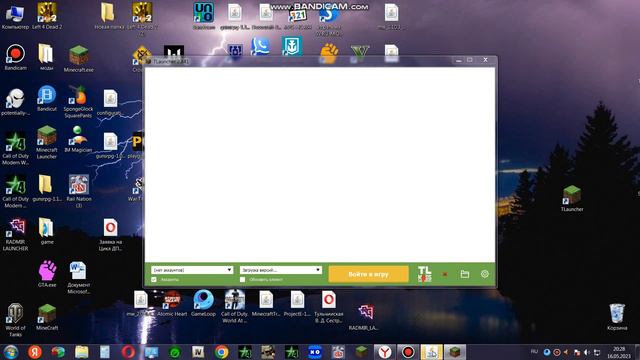Open the Windows Start button
This screenshot has width=640, height=360.
pos(11,352)
